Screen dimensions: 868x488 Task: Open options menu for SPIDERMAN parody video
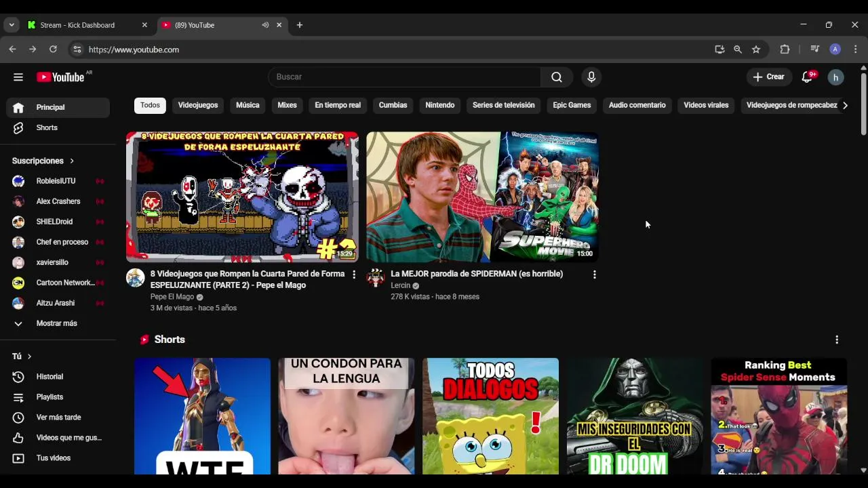[x=594, y=274]
